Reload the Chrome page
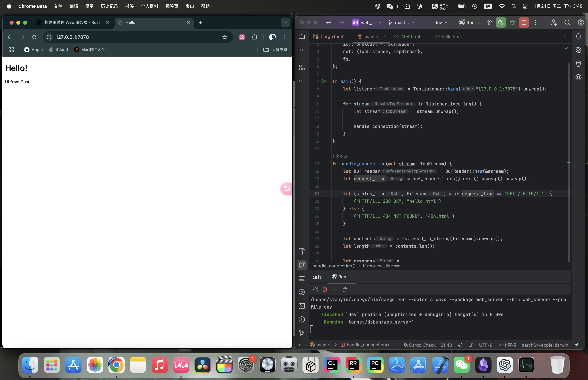 [x=34, y=37]
